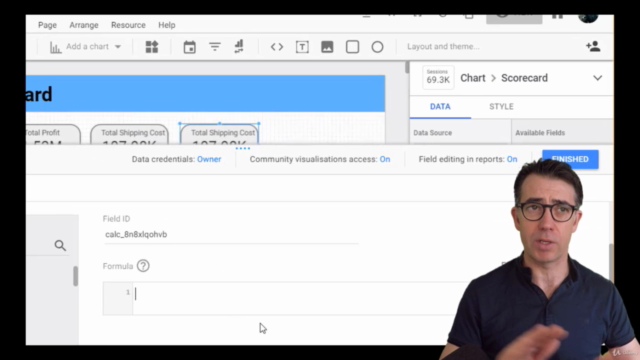Open the Arrange menu
This screenshot has width=640, height=360.
(x=84, y=25)
